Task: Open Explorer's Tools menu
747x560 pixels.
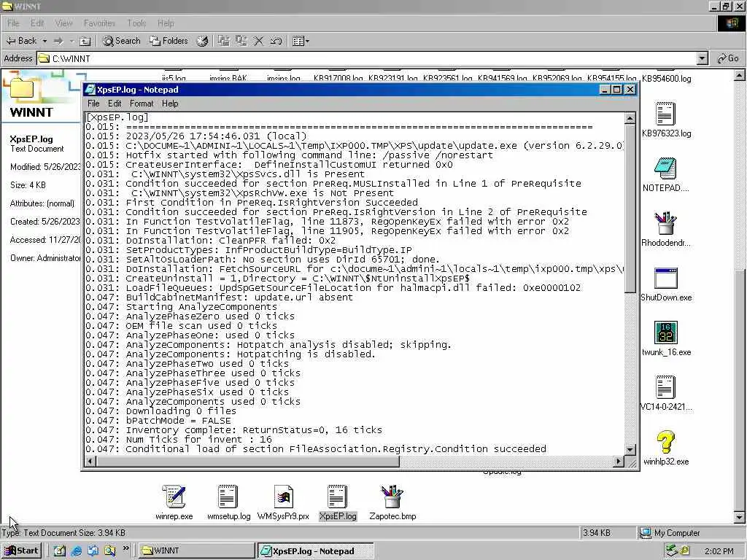Action: coord(136,23)
